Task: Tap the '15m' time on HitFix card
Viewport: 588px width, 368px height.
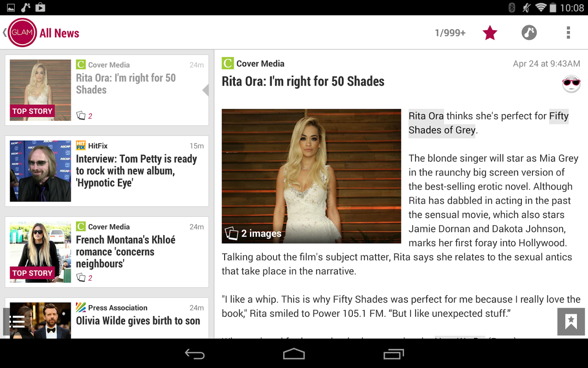Action: [196, 146]
